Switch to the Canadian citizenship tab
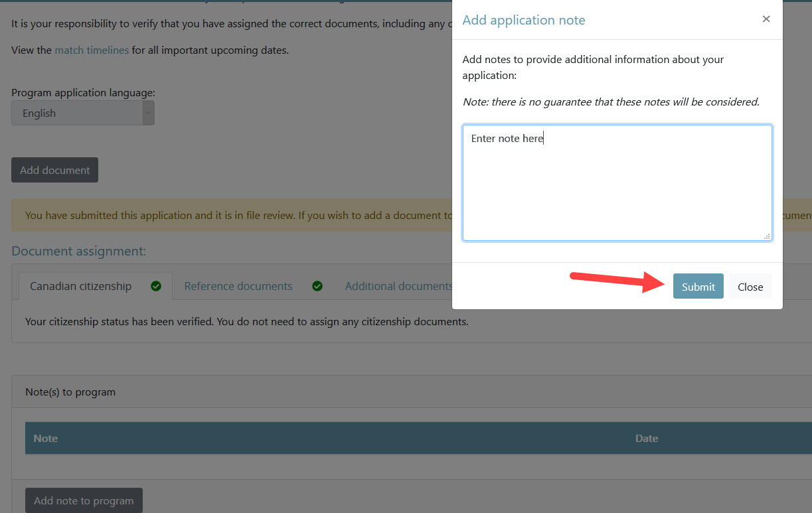 pos(81,286)
